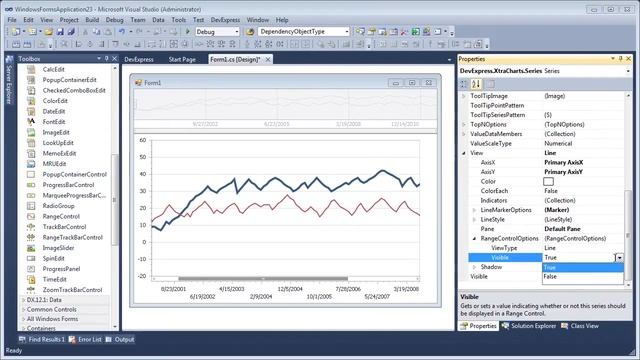Click the Cut scissors icon in toolbar
640x360 pixels.
point(85,31)
